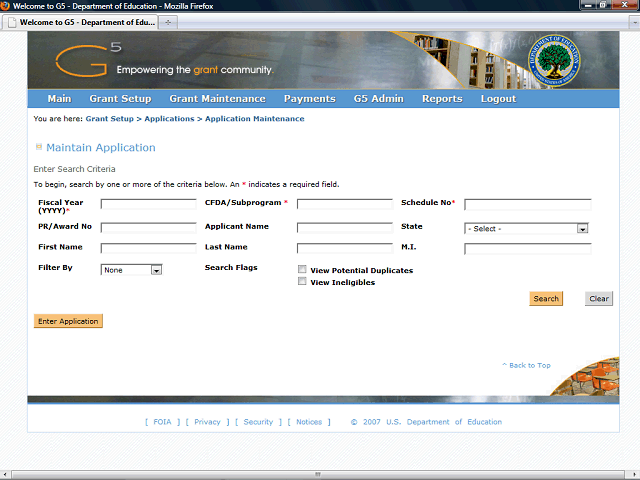
Task: Click Logout in the navigation bar
Action: pos(498,99)
